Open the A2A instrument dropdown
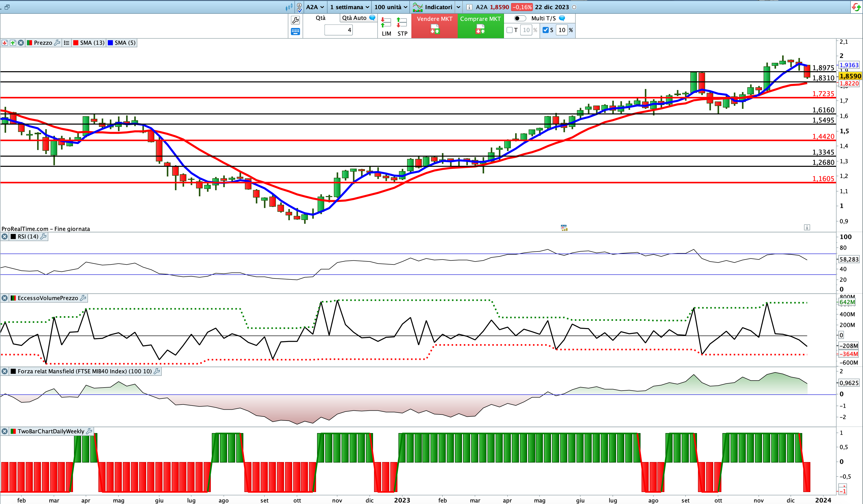Viewport: 863px width, 504px height. click(315, 7)
